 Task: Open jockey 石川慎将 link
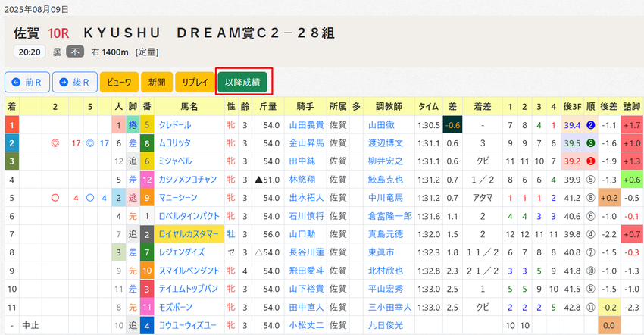click(x=306, y=216)
